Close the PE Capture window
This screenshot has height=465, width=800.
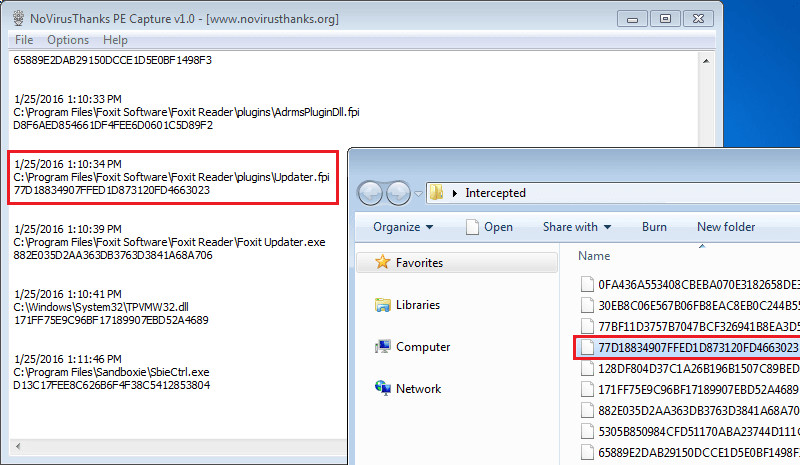point(698,19)
